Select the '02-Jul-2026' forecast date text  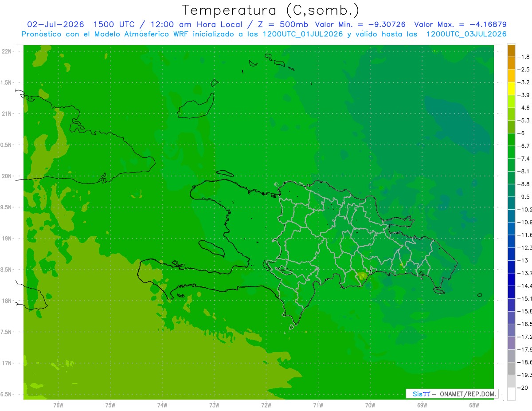pos(55,24)
